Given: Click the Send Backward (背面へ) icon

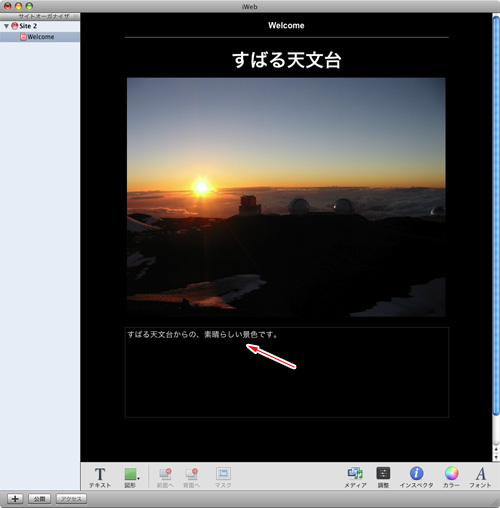Looking at the screenshot, I should pos(192,477).
